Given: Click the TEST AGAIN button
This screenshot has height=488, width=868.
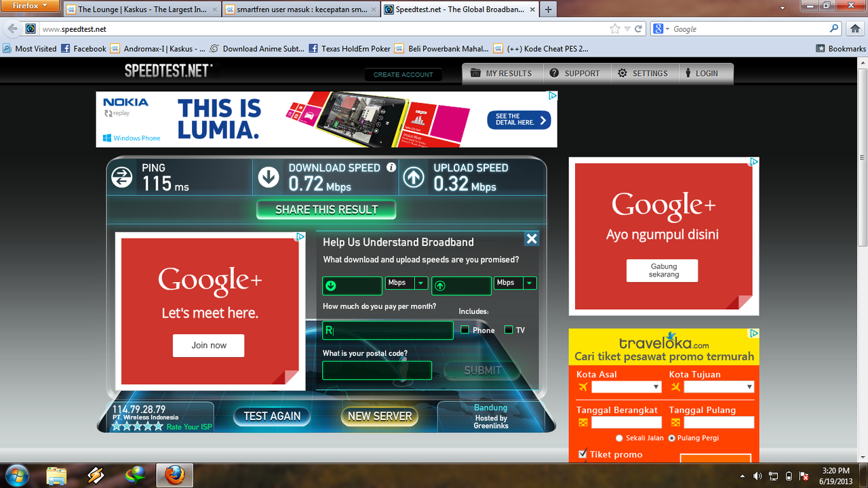Looking at the screenshot, I should coord(272,416).
